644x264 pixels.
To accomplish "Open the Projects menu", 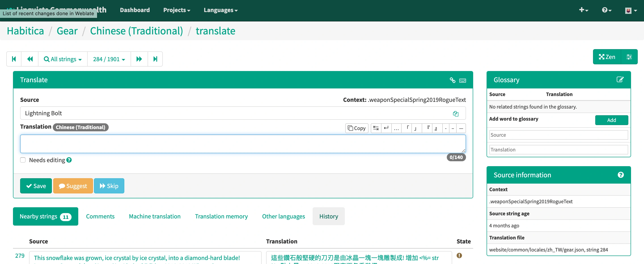I will (176, 10).
